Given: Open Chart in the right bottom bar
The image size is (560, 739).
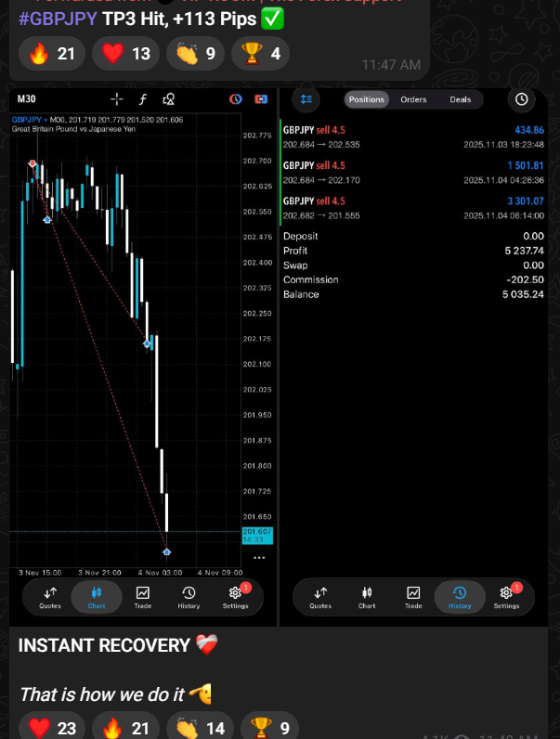Looking at the screenshot, I should click(x=367, y=597).
